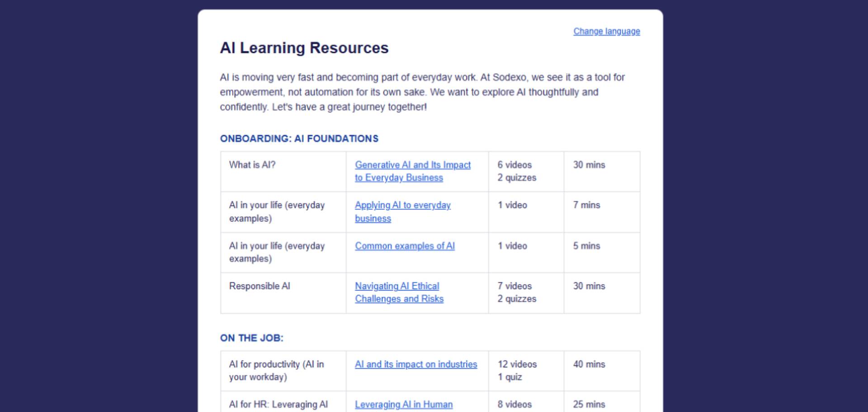Click the Responsible AI cell
This screenshot has height=412, width=868.
coord(283,293)
